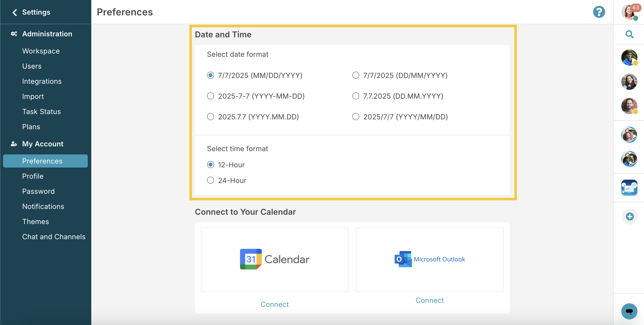This screenshot has width=644, height=325.
Task: Click the back arrow beside Settings
Action: (15, 12)
